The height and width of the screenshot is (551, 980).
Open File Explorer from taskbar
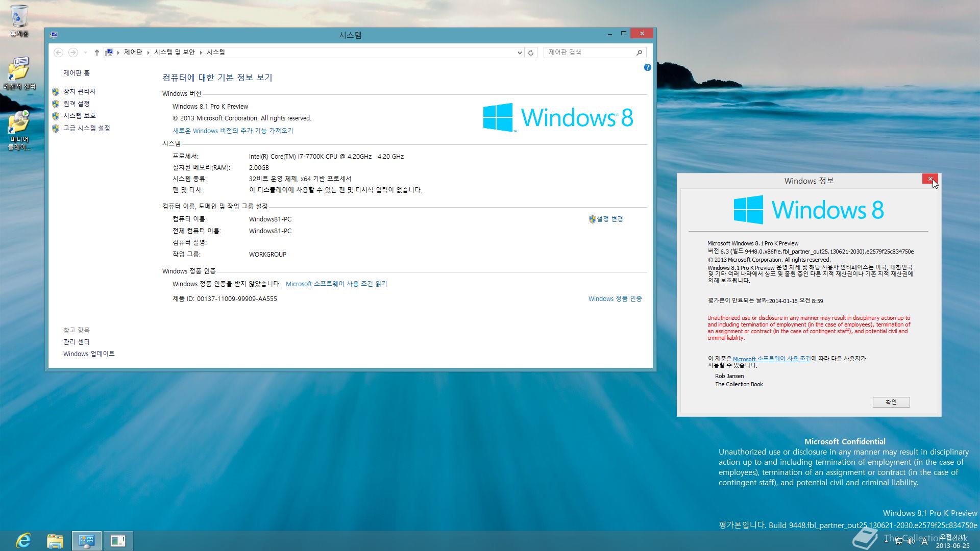[55, 540]
